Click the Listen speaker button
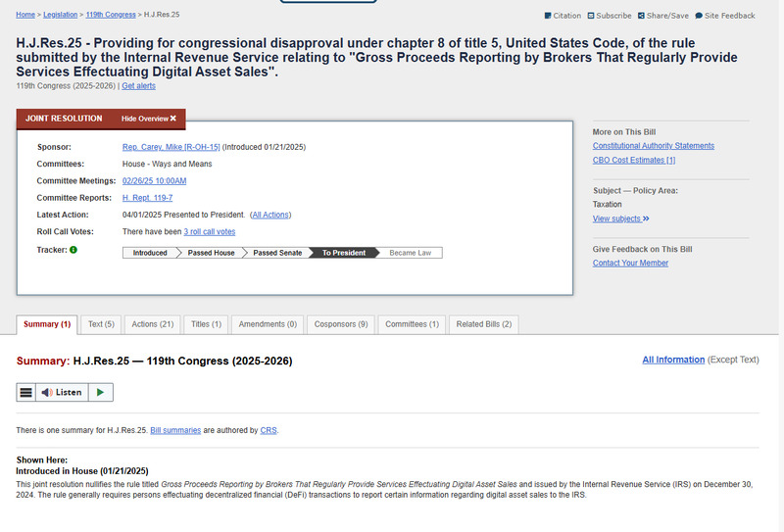The width and height of the screenshot is (784, 532). (62, 392)
